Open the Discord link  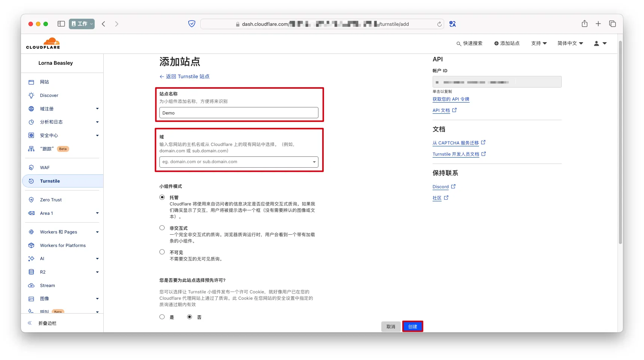pyautogui.click(x=444, y=187)
